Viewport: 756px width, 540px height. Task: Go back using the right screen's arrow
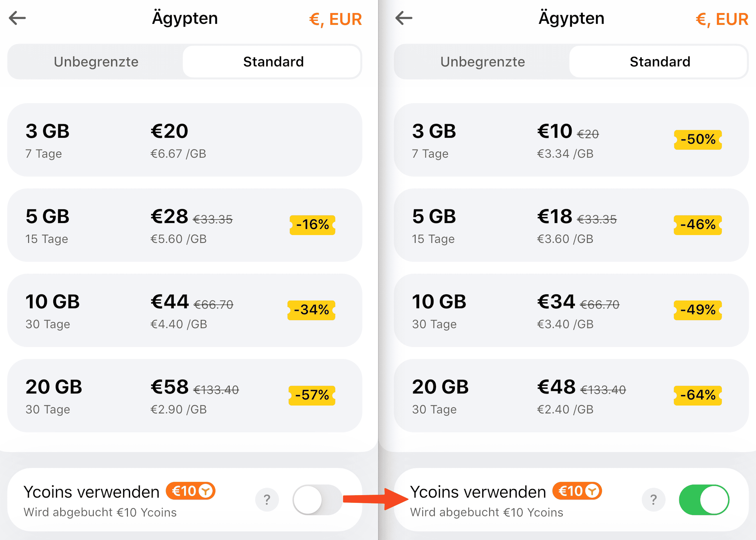[404, 18]
